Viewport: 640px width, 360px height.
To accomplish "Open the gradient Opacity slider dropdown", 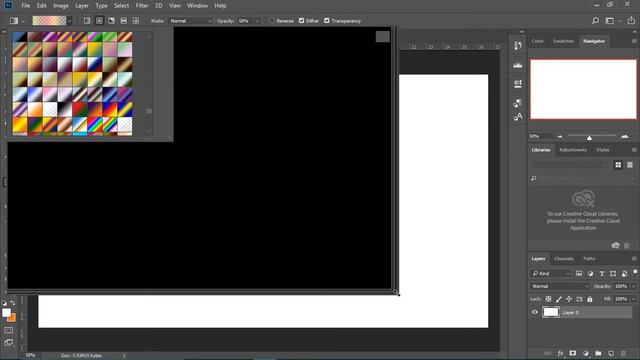I will click(x=258, y=21).
